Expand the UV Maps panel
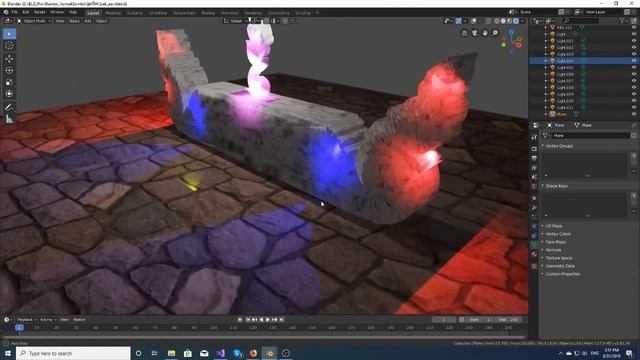This screenshot has height=360, width=640. pyautogui.click(x=554, y=226)
